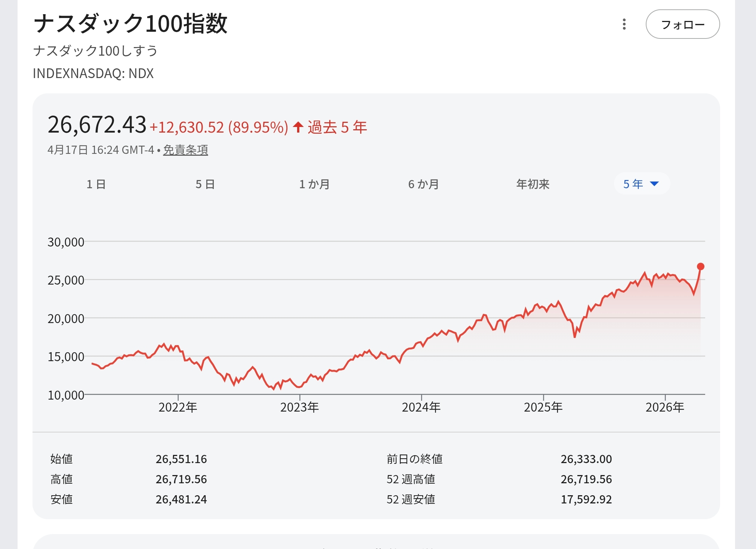Switch chart to 6 か月 range
This screenshot has height=549, width=756.
click(x=423, y=184)
